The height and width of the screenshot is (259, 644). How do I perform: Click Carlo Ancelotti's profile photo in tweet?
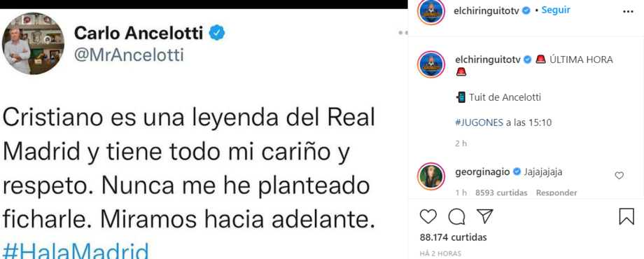click(34, 43)
